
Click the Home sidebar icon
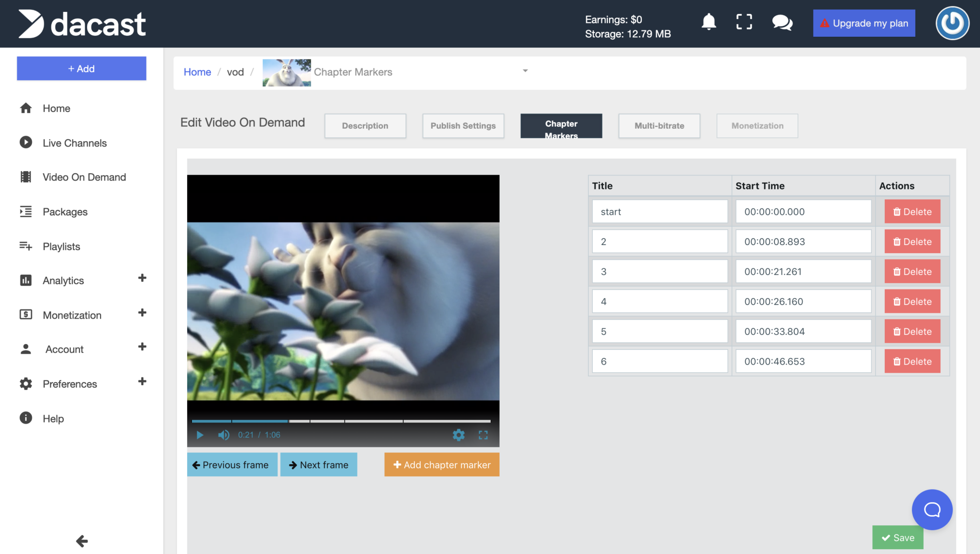tap(26, 108)
